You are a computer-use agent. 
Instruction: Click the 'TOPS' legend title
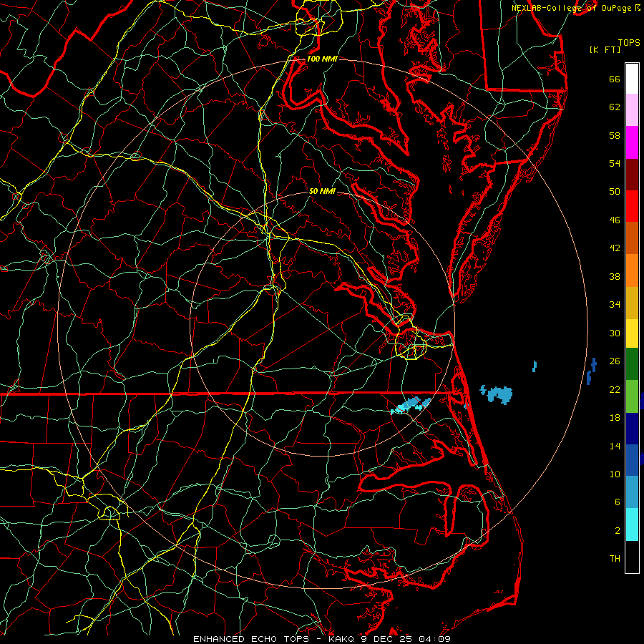[629, 42]
